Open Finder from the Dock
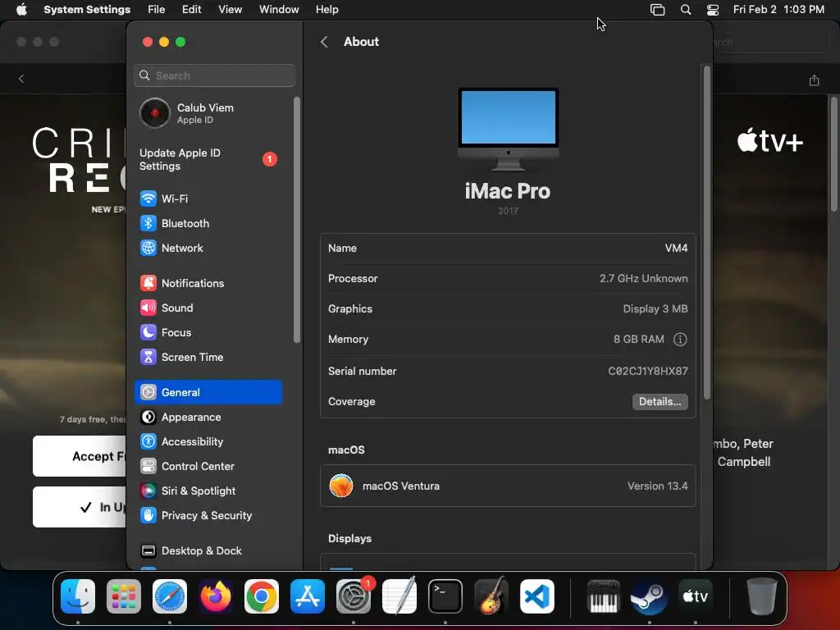 coord(78,597)
